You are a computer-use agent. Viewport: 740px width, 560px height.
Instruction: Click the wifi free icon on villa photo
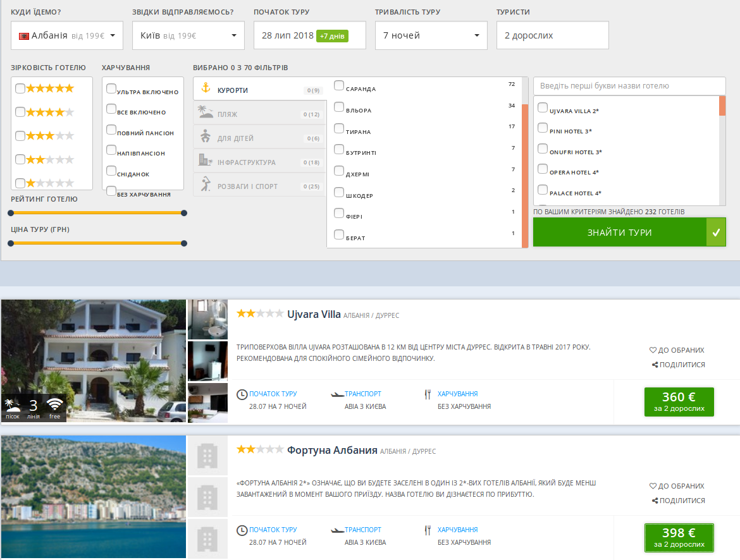coord(55,405)
